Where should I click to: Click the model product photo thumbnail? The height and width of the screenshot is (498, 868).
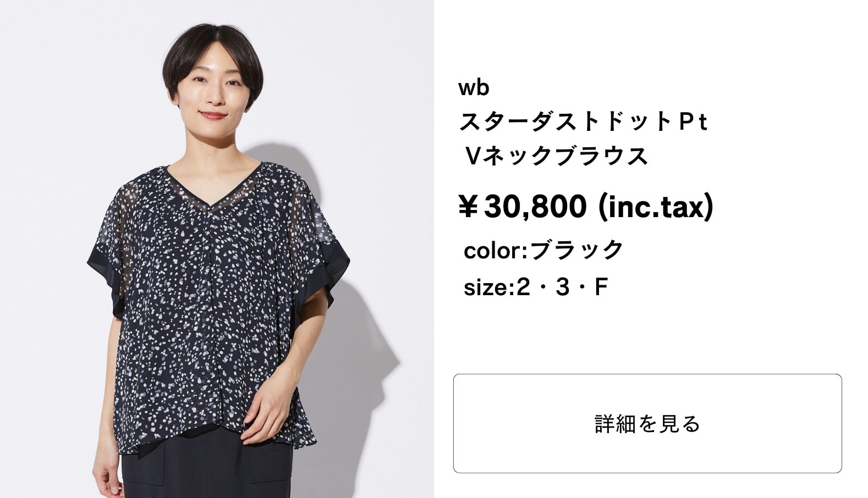[x=217, y=249]
